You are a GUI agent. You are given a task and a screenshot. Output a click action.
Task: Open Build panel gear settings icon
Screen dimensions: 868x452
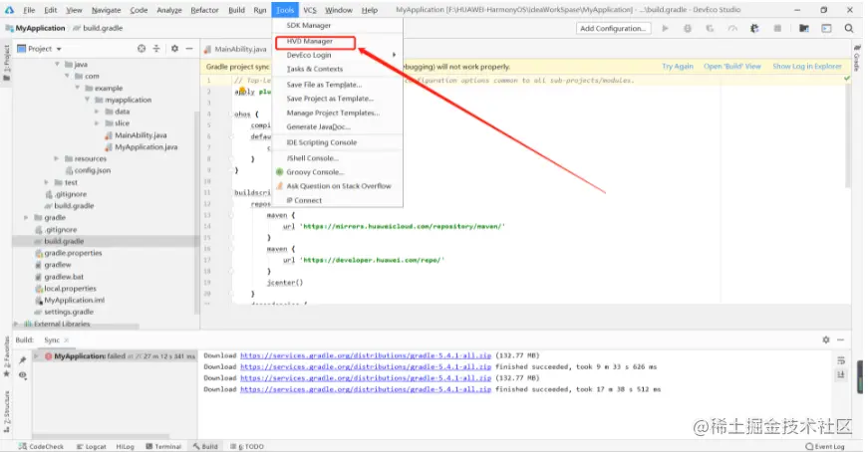[825, 339]
